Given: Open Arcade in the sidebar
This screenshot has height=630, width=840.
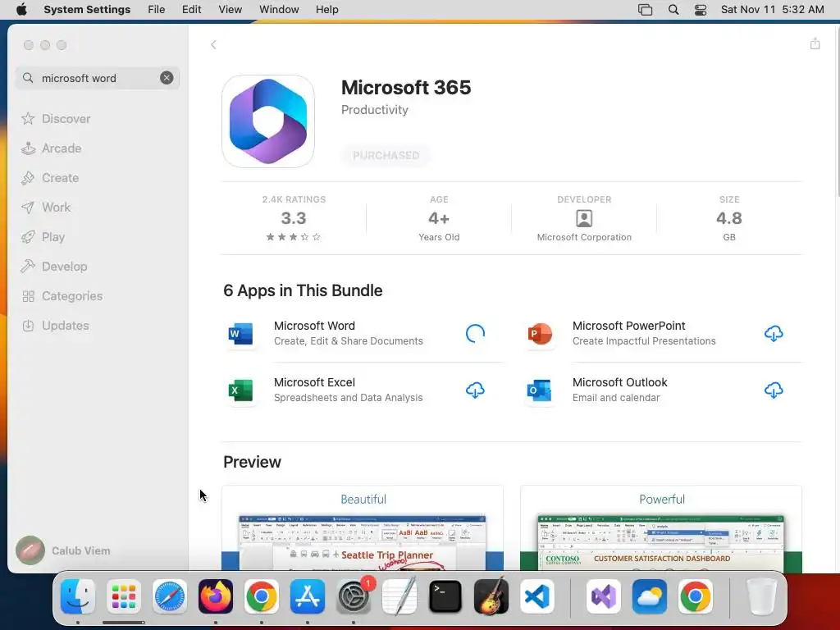Looking at the screenshot, I should (52, 148).
